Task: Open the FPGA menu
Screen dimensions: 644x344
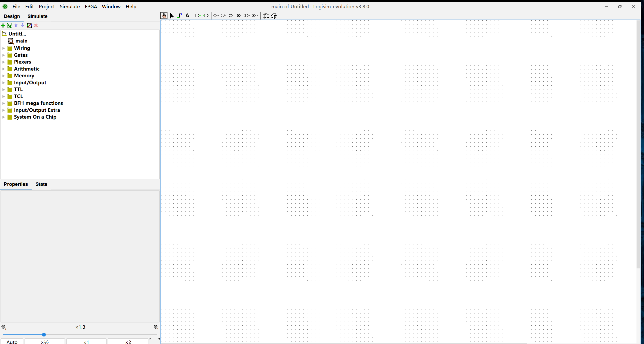Action: click(x=91, y=7)
